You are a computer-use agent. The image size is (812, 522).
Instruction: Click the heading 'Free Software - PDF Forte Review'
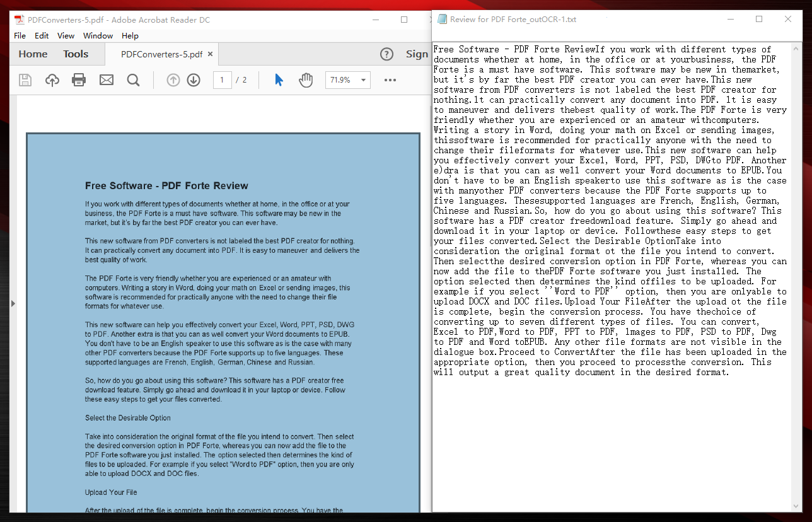click(x=166, y=186)
